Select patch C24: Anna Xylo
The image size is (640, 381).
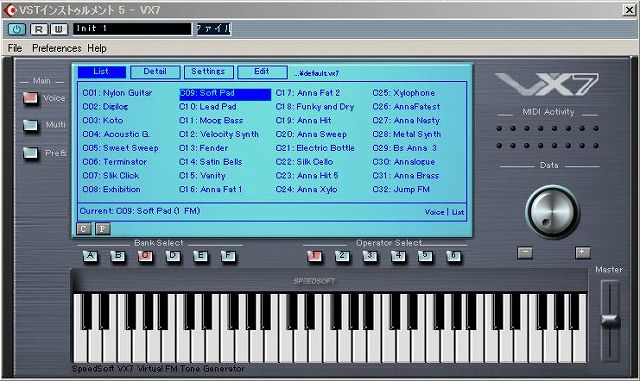click(x=307, y=189)
